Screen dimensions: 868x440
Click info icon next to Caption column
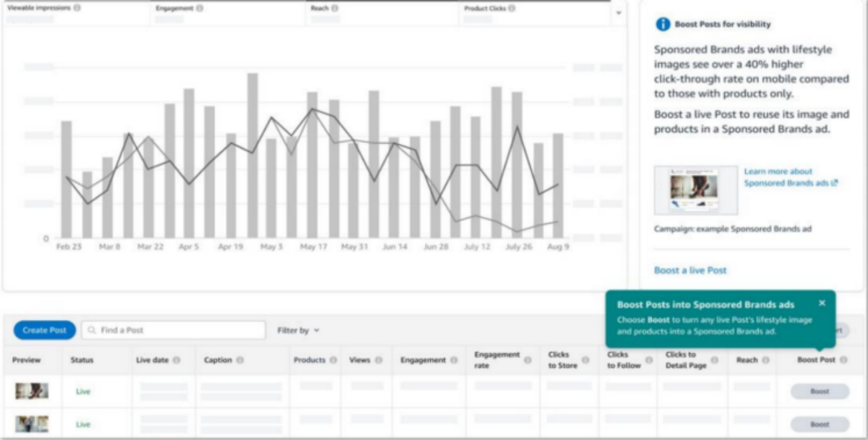[x=240, y=360]
